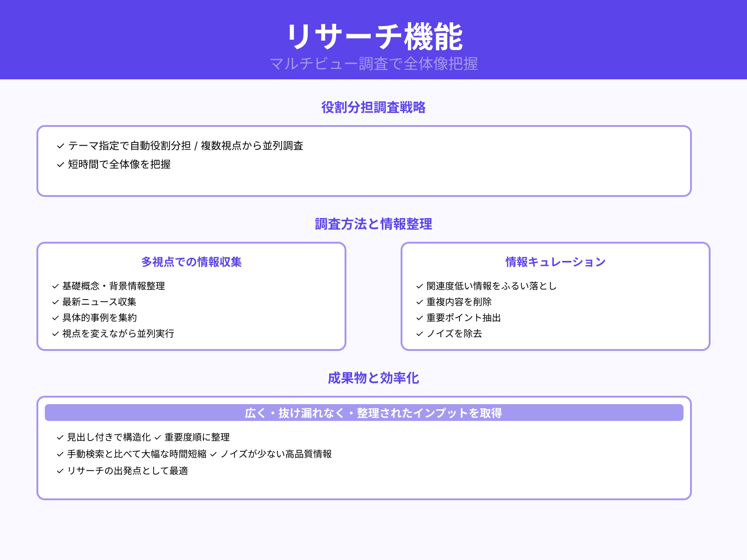Select the 成果物と効率化 section header
The height and width of the screenshot is (560, 747).
point(373,378)
